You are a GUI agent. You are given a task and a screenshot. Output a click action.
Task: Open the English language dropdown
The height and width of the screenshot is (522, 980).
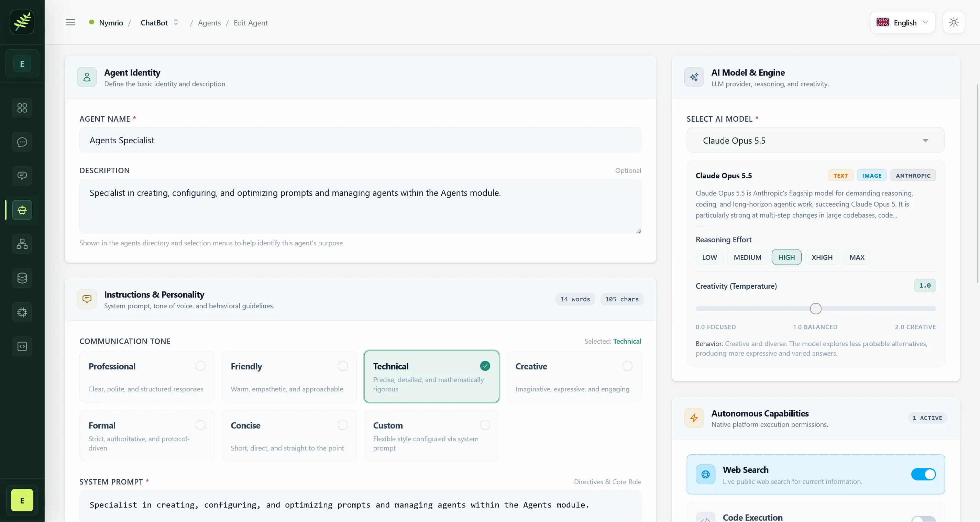pos(902,22)
